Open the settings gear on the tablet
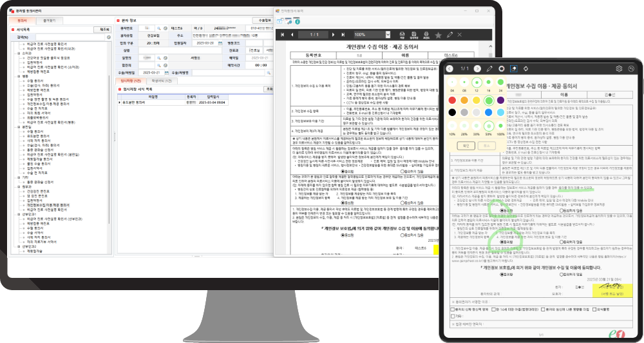 (620, 68)
